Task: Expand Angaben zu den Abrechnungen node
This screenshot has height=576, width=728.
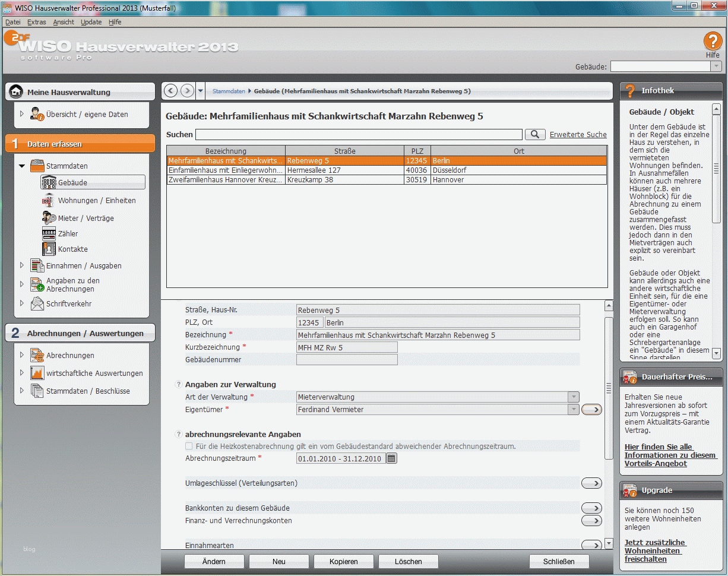Action: [x=22, y=284]
